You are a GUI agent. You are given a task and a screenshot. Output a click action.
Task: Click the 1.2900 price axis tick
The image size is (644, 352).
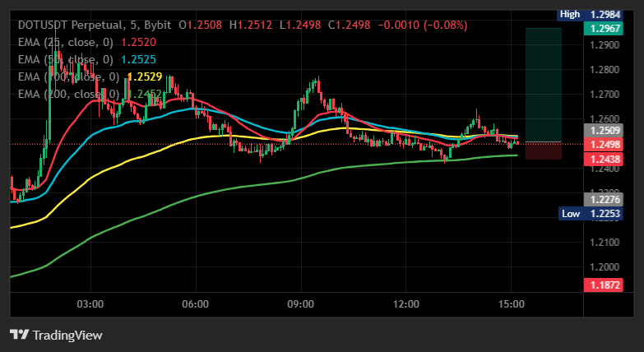[605, 44]
